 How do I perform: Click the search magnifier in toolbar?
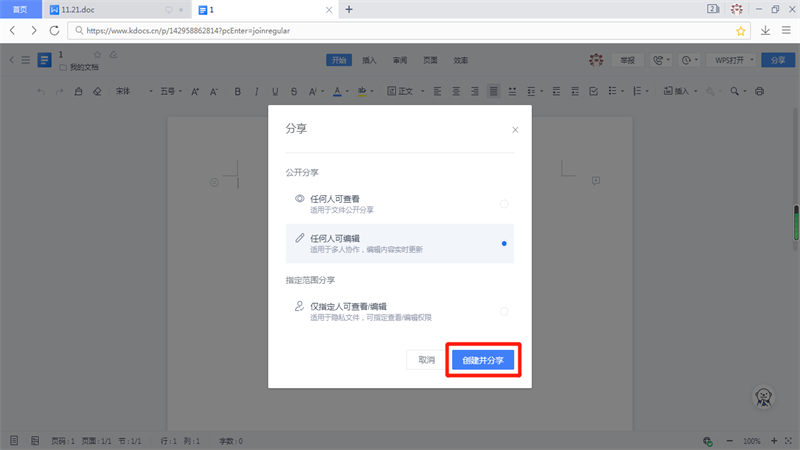pos(735,91)
